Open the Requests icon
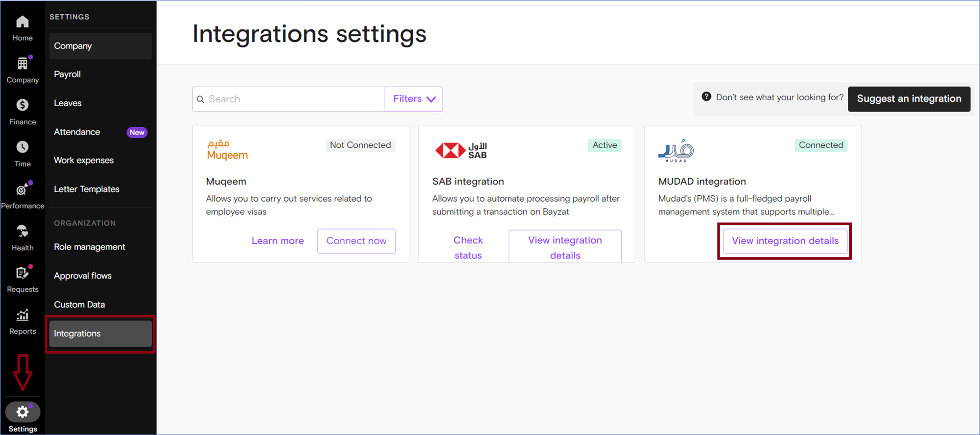Screen dimensions: 980x435 coord(23,273)
